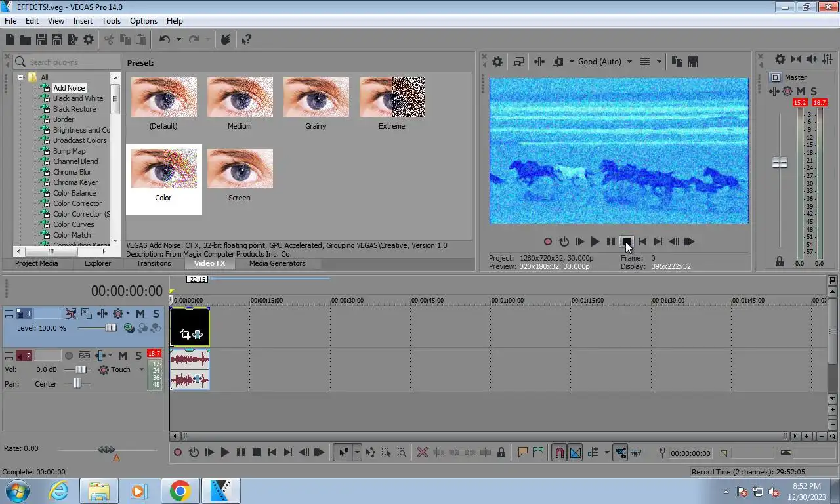The height and width of the screenshot is (504, 840).
Task: Play the timeline from transport bar
Action: [225, 452]
